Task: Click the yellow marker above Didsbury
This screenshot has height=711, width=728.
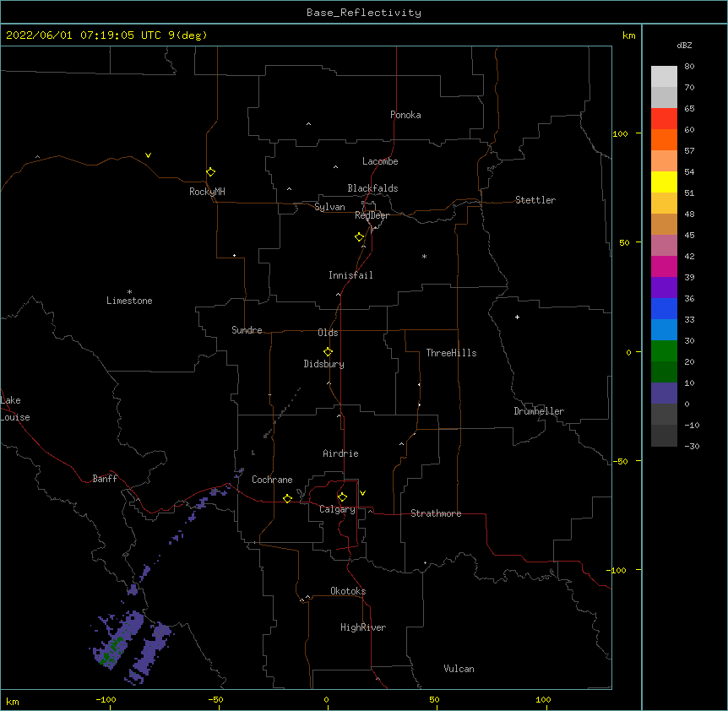Action: pyautogui.click(x=328, y=352)
